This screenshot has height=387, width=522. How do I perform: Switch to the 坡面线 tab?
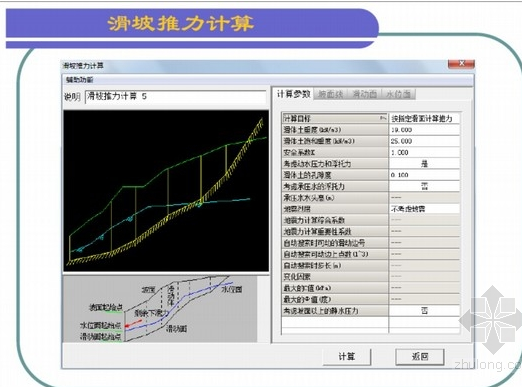pyautogui.click(x=330, y=94)
